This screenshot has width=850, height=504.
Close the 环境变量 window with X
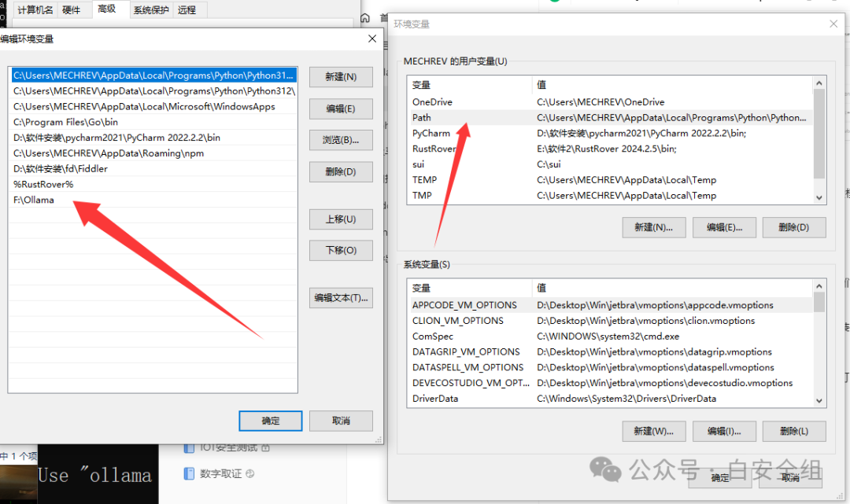tap(833, 24)
